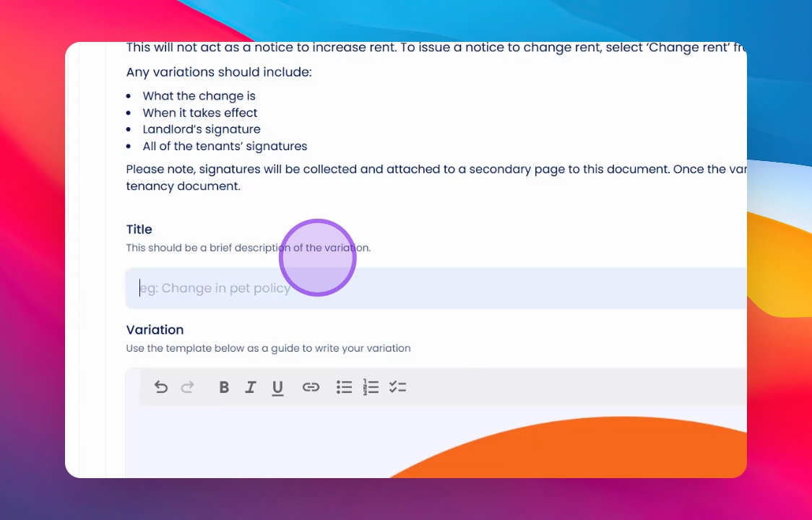812x520 pixels.
Task: Undo the last edit in the editor toolbar
Action: pyautogui.click(x=161, y=387)
